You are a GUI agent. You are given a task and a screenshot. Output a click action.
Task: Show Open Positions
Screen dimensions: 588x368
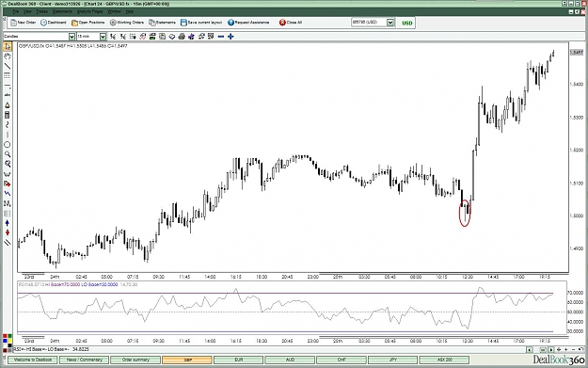88,23
